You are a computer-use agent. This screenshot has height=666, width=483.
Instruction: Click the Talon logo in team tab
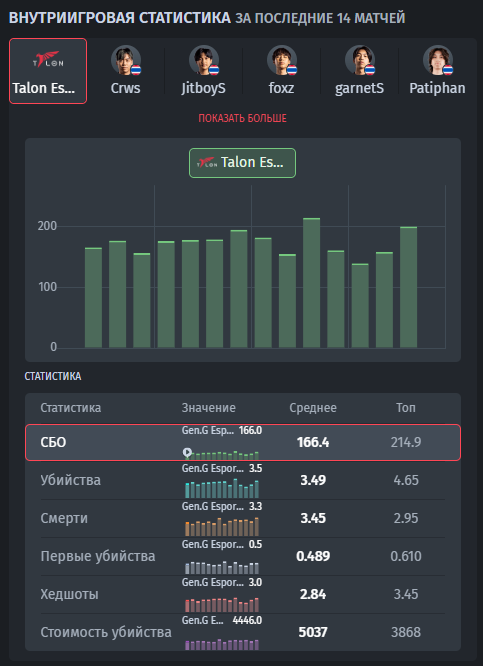click(x=46, y=59)
